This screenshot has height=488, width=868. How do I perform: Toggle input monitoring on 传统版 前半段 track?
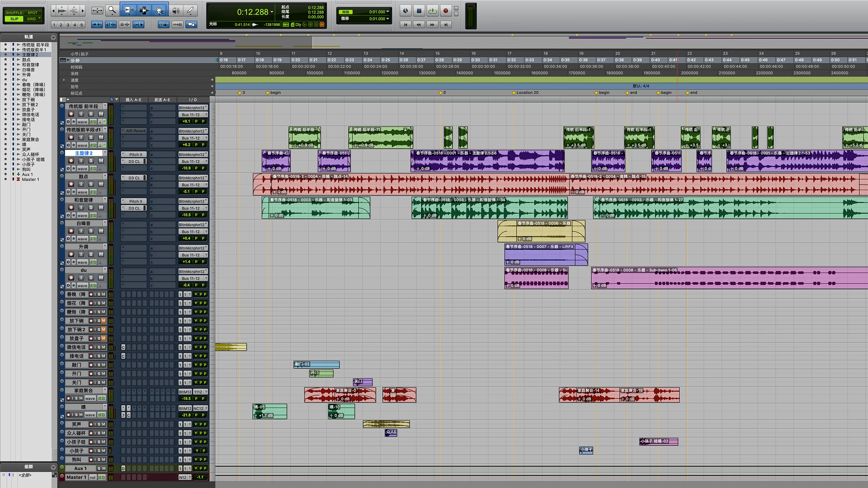pos(81,114)
